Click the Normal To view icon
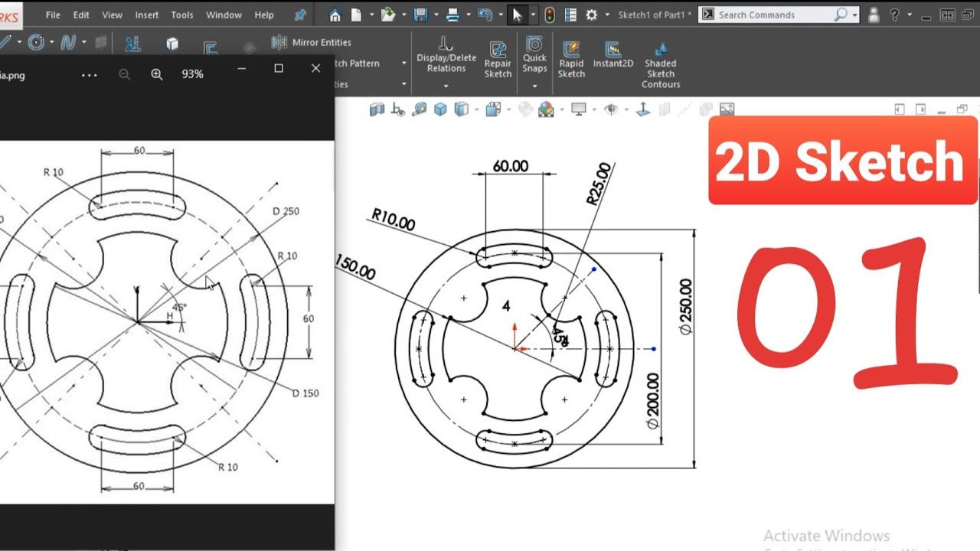The width and height of the screenshot is (980, 551). [x=643, y=109]
